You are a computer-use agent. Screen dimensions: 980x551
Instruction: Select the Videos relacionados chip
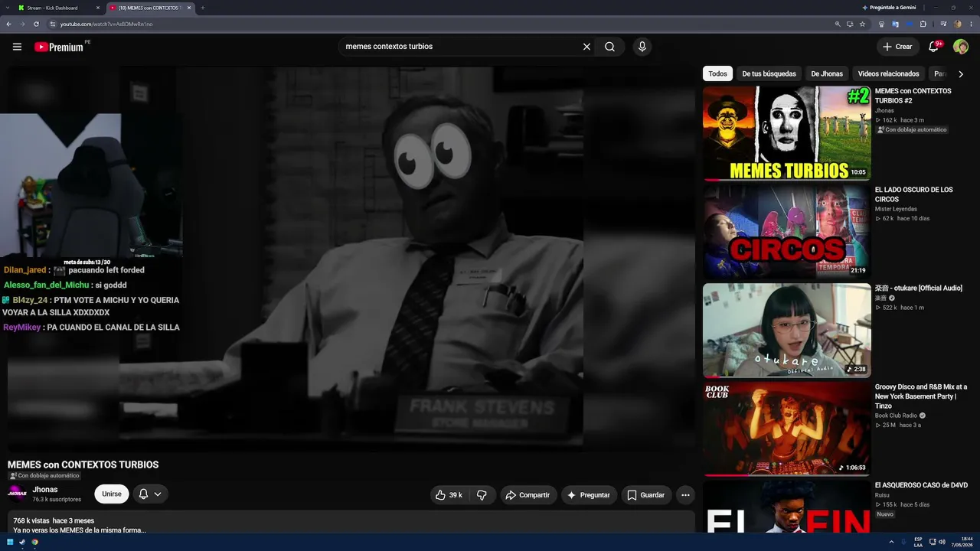(x=888, y=73)
